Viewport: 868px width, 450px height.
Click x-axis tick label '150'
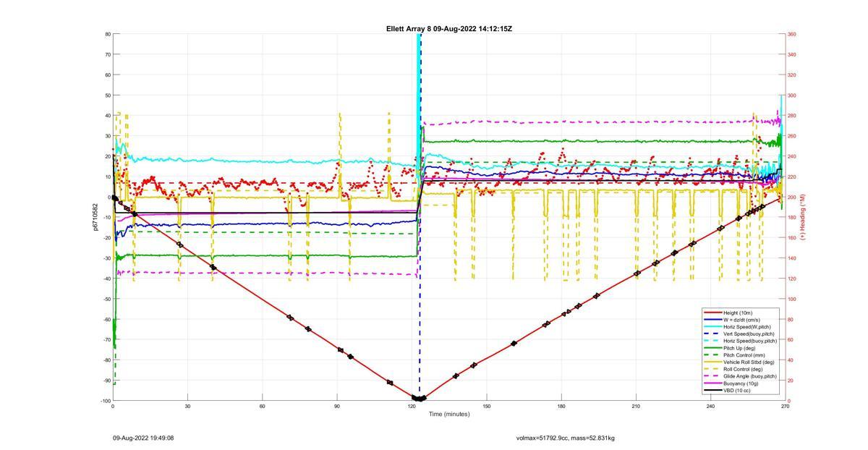click(486, 406)
